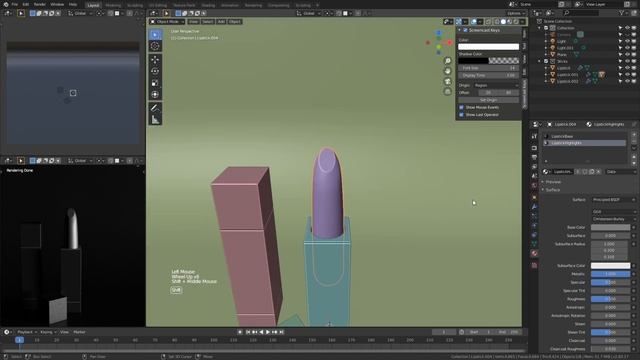Switch viewport to rendered shading mode
The height and width of the screenshot is (360, 640).
click(x=516, y=22)
